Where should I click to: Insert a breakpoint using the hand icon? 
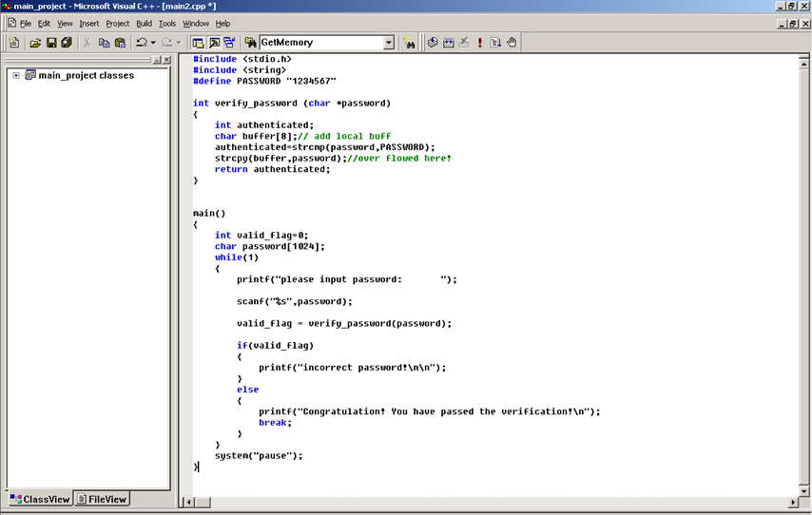(512, 43)
